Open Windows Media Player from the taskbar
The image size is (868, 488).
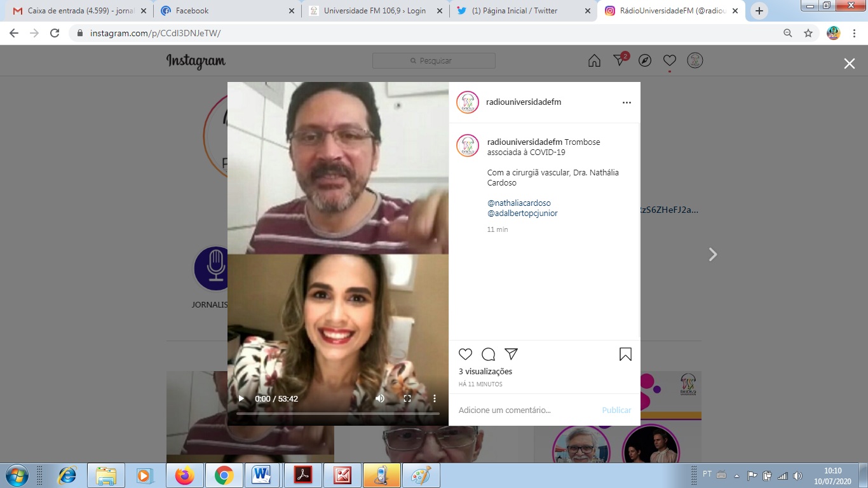145,475
